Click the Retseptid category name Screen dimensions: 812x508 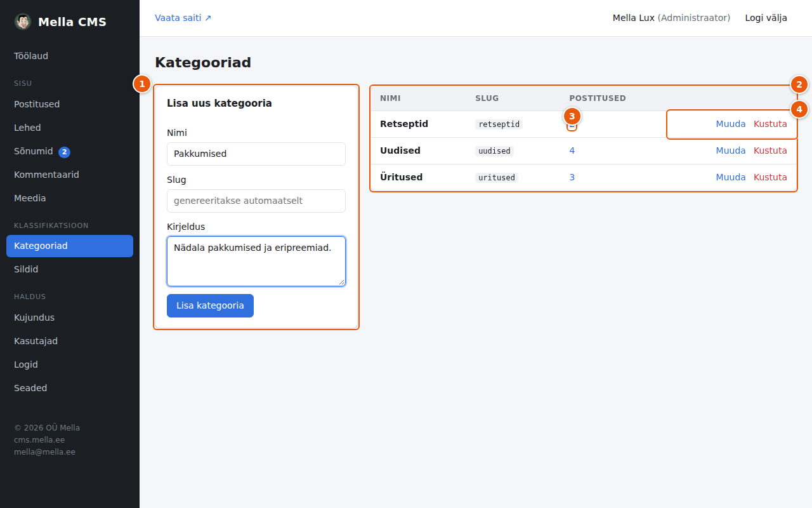[x=404, y=124]
